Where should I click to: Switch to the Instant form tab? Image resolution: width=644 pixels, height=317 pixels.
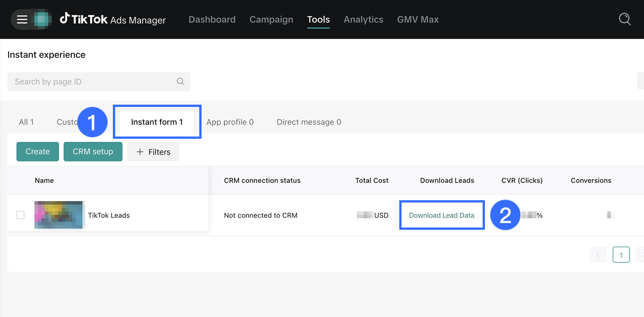click(x=157, y=122)
